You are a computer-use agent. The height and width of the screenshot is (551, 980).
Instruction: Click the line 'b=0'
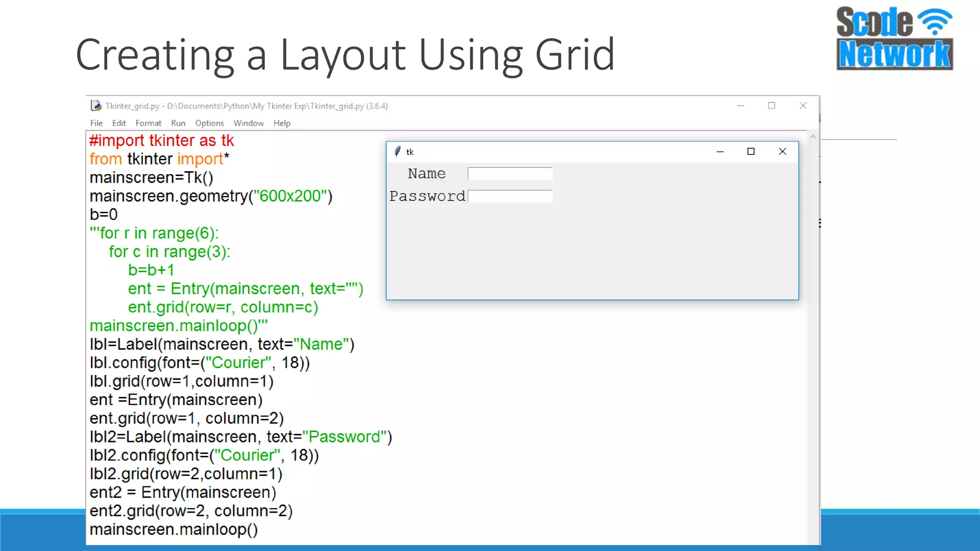coord(103,214)
